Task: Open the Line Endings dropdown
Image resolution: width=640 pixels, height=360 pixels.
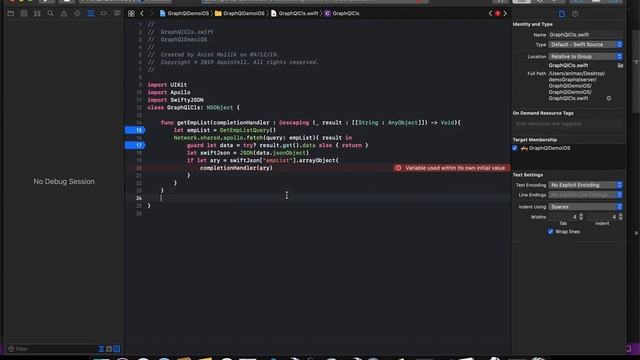Action: [x=585, y=195]
